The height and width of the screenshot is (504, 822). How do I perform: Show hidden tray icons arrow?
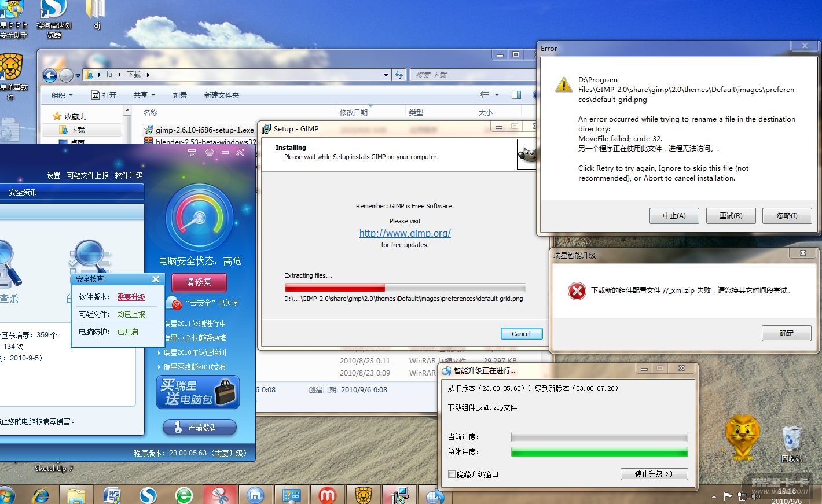714,496
